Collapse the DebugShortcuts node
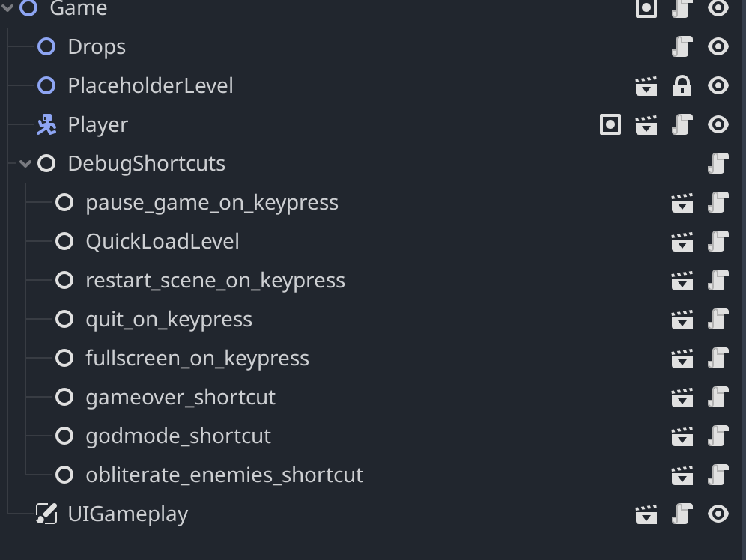Screen dimensions: 746x560 [x=27, y=163]
